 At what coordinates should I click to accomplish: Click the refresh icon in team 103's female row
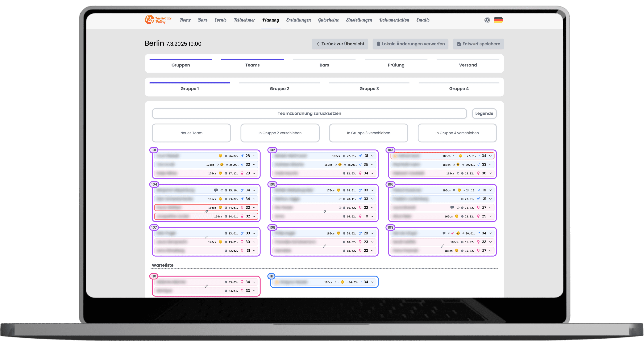[458, 174]
